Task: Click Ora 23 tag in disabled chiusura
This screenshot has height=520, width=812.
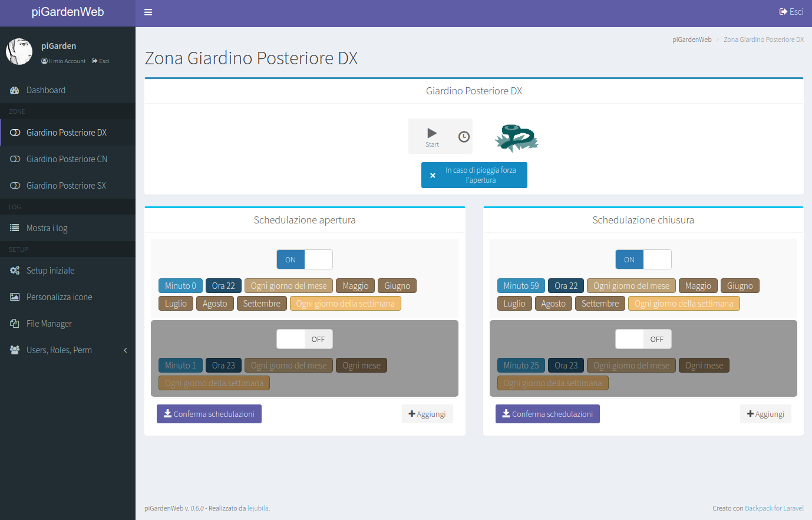Action: click(x=566, y=366)
